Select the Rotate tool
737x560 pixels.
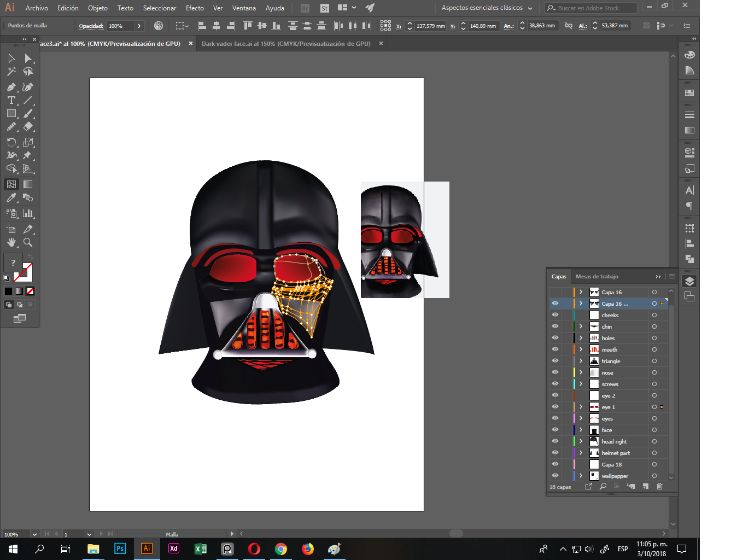11,142
